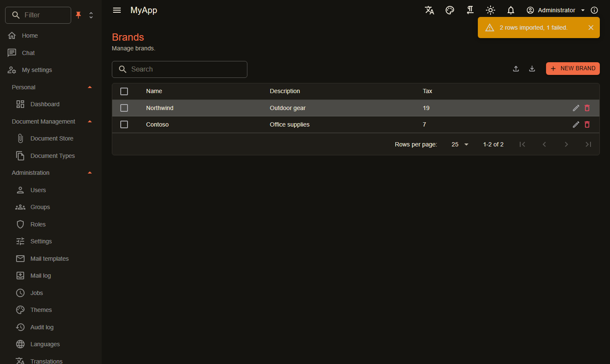Open the Jobs page in sidebar
Viewport: 610px width, 364px height.
pos(51,293)
